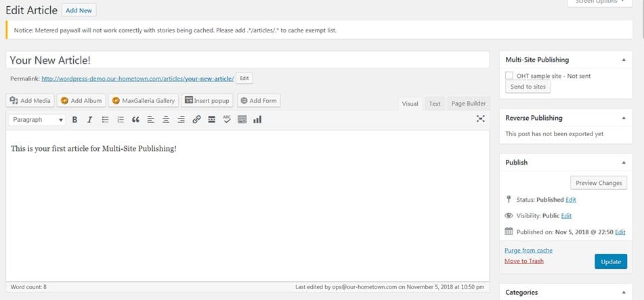
Task: Click the eye icon beside Visibility
Action: 509,215
